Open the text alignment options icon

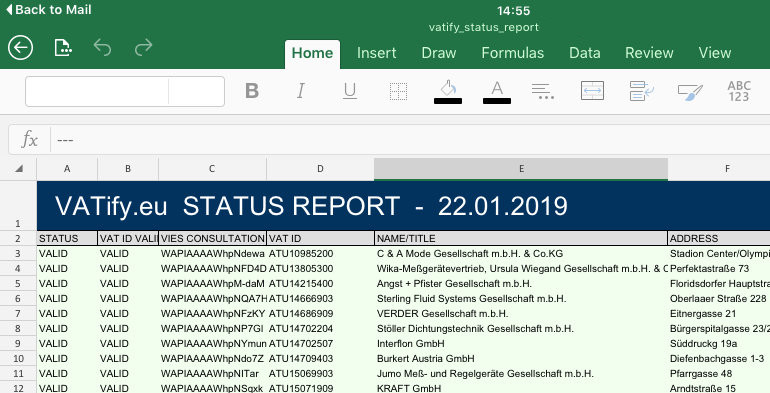click(x=543, y=91)
